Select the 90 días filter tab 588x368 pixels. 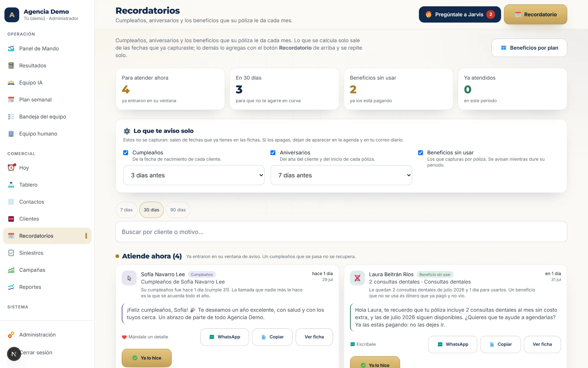tap(178, 210)
